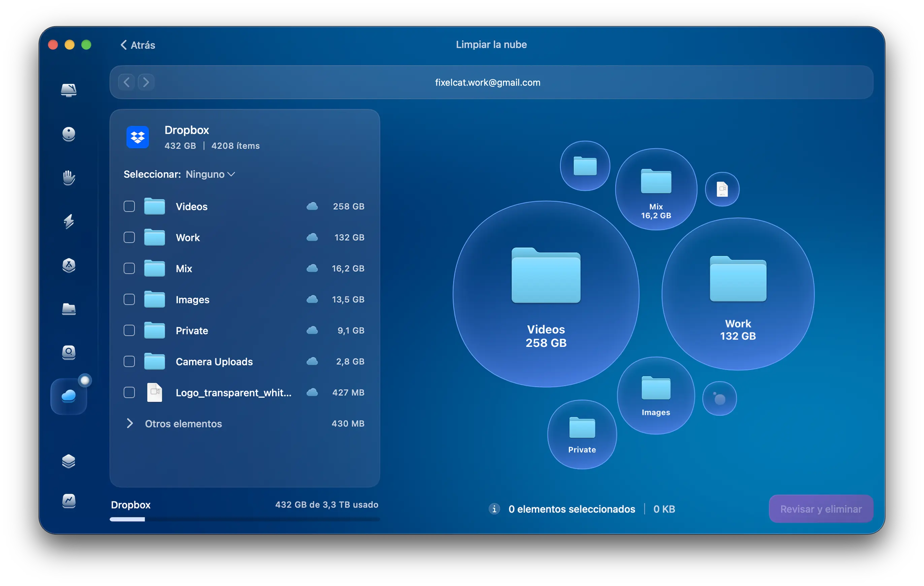Tick the checkbox for Mix folder
This screenshot has width=924, height=586.
[129, 269]
